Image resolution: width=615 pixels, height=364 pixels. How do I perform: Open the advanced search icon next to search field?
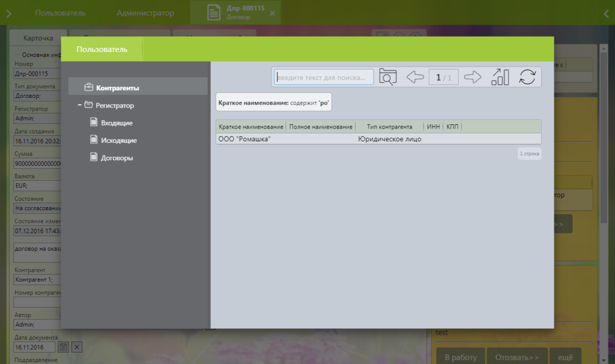[x=388, y=77]
